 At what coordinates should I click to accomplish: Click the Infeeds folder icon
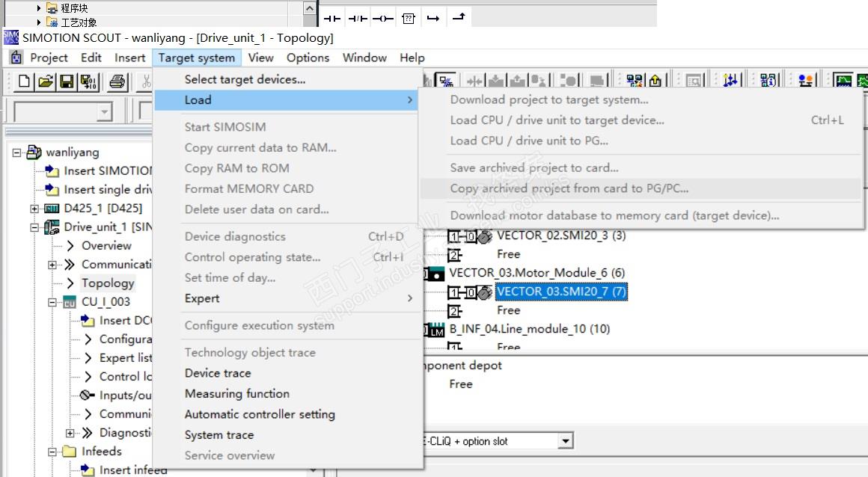click(70, 451)
